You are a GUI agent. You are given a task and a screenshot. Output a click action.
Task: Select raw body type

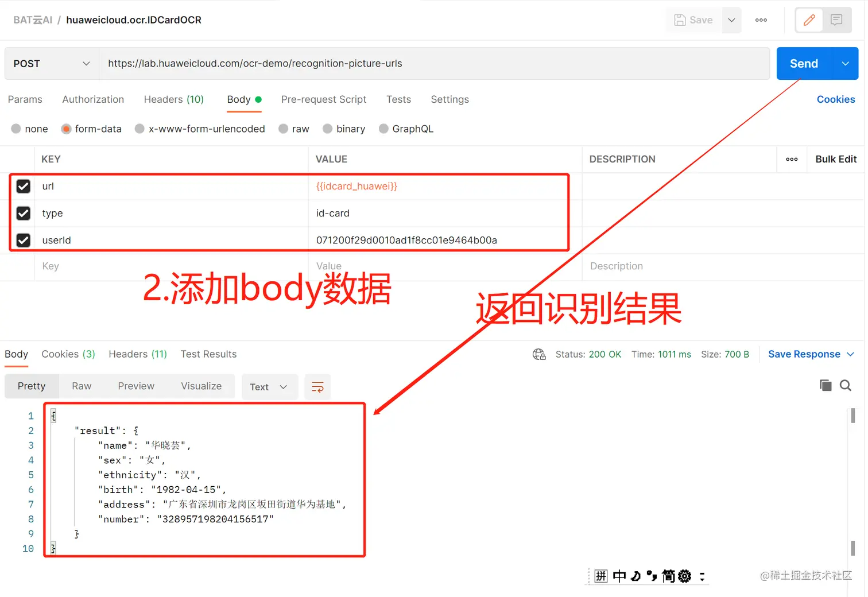294,129
